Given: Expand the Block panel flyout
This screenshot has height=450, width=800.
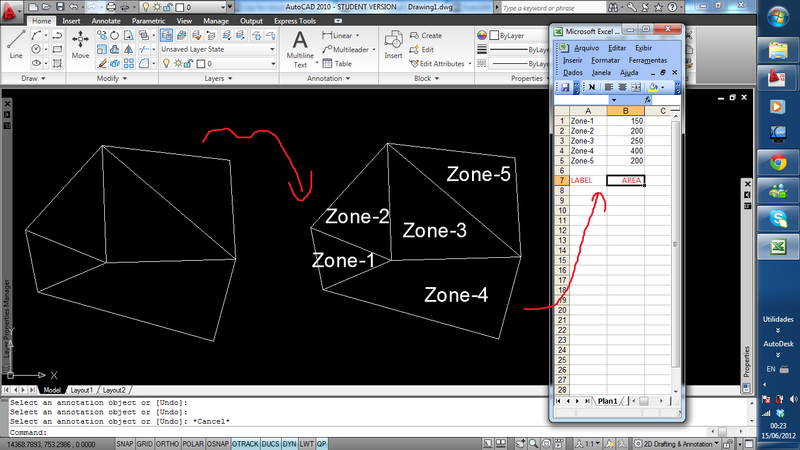Looking at the screenshot, I should coord(426,78).
